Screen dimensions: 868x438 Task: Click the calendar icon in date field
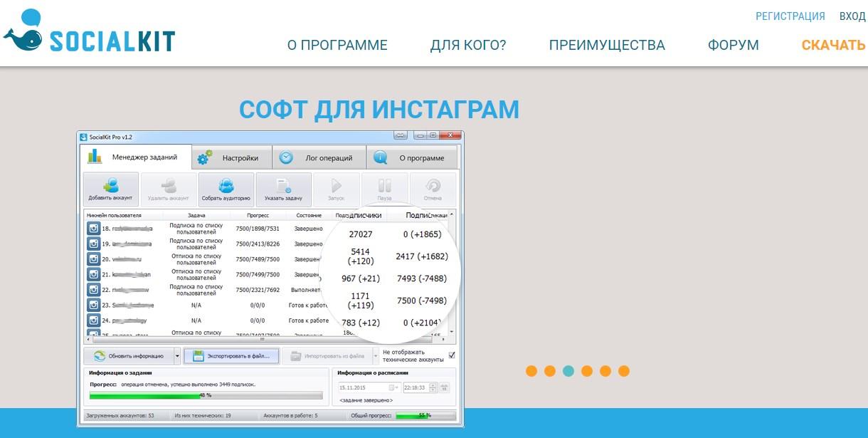point(392,387)
